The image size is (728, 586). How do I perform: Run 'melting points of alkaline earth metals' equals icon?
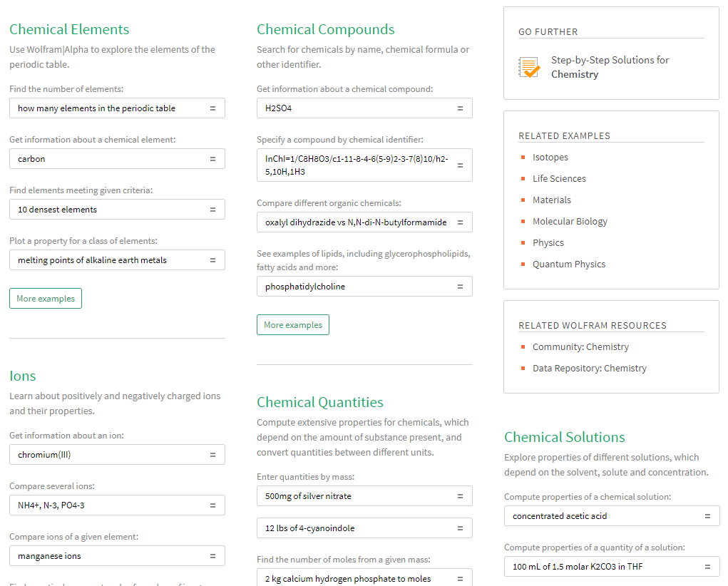pos(212,260)
